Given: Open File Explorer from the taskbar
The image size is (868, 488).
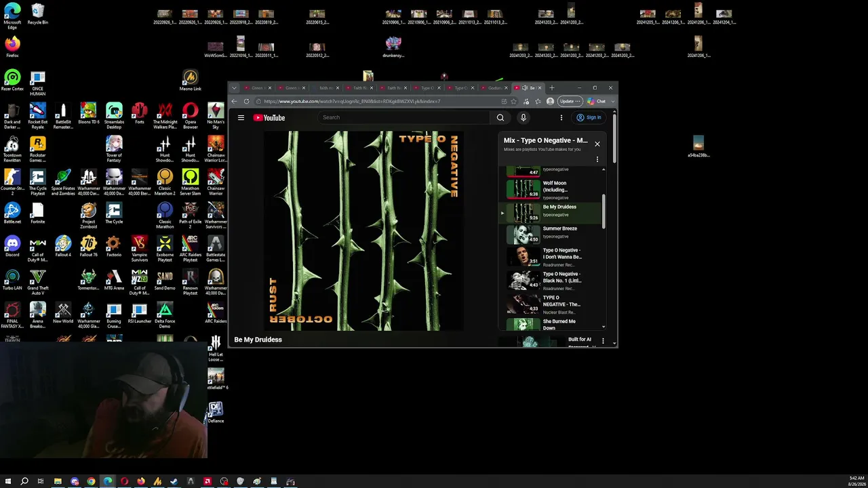Looking at the screenshot, I should pos(58,481).
